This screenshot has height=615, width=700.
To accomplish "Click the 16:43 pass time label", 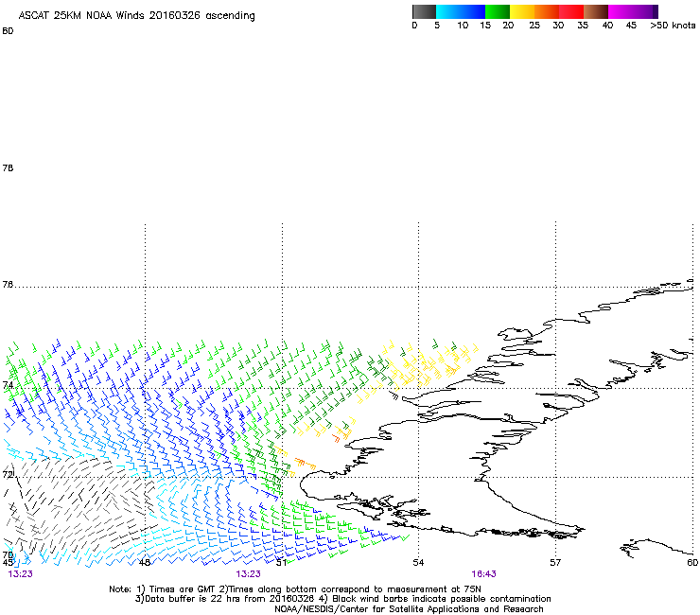I will coord(484,574).
